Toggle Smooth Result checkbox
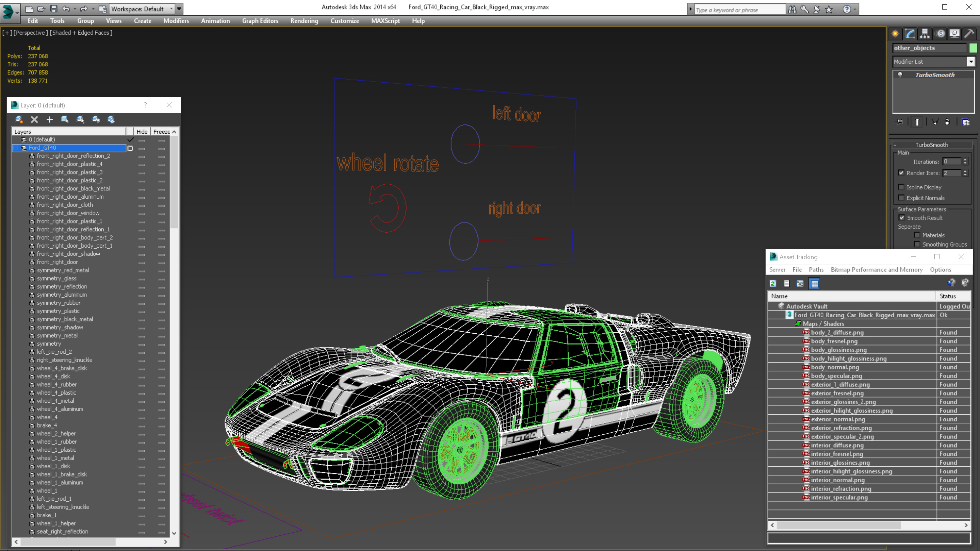 click(x=902, y=218)
